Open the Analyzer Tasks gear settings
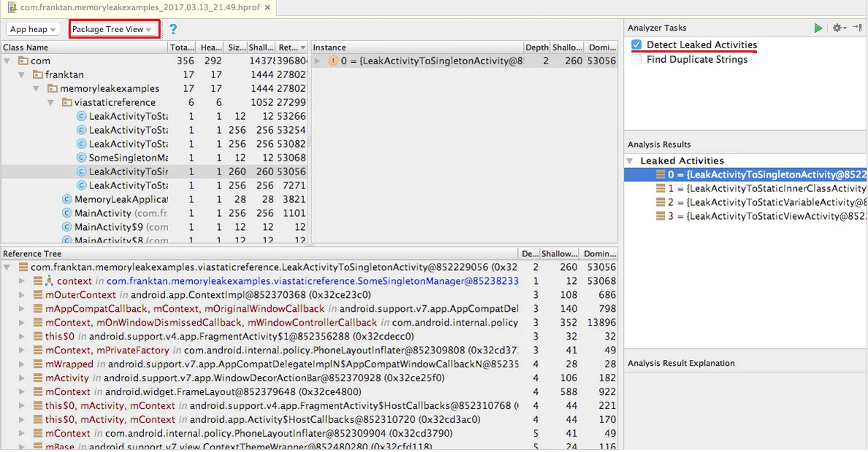Viewport: 868px width, 452px height. (838, 28)
